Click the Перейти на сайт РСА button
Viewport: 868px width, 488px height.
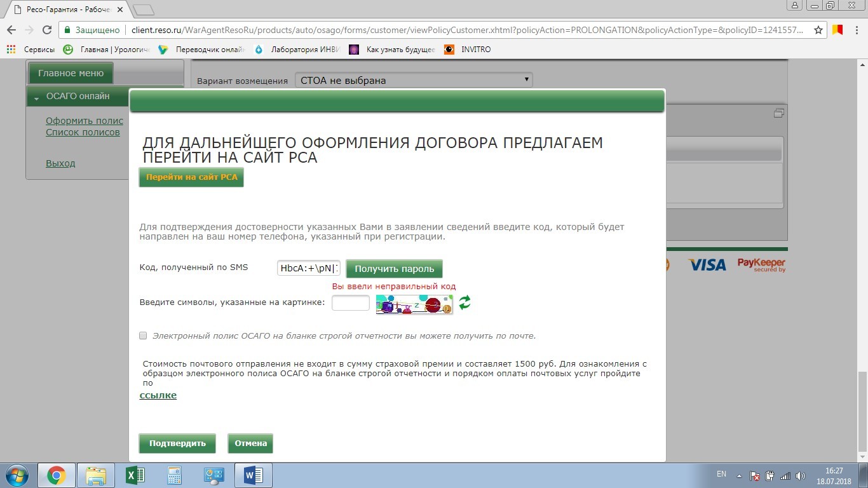pos(191,177)
